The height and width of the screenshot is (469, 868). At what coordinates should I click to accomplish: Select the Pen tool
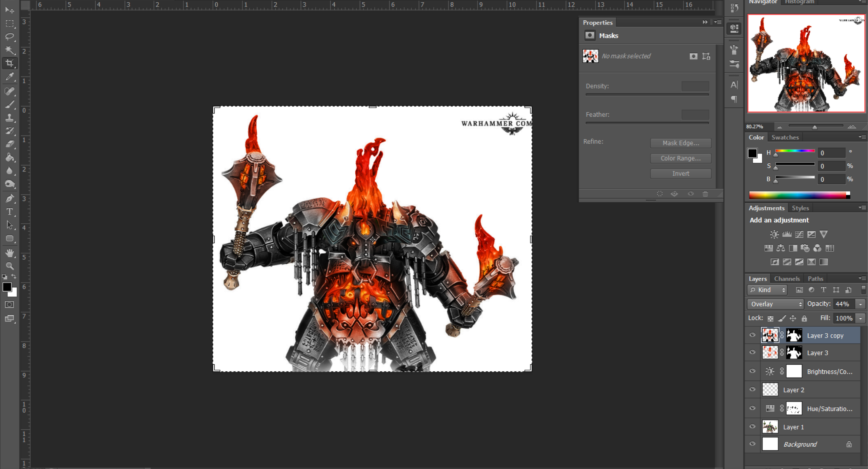tap(9, 198)
